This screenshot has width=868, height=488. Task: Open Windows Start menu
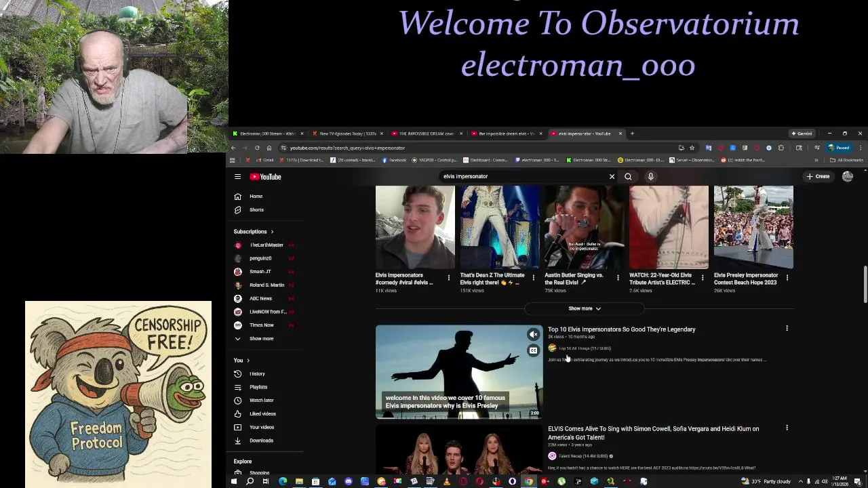[x=233, y=482]
